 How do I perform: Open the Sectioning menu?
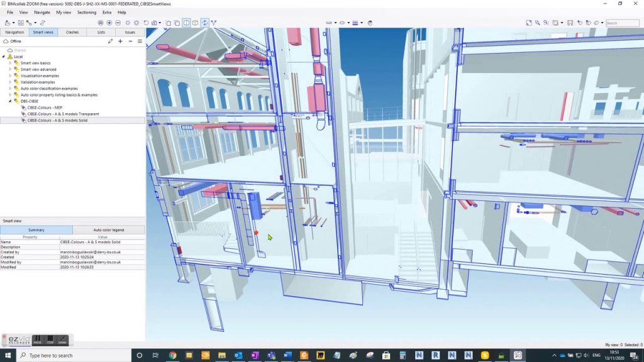(87, 13)
